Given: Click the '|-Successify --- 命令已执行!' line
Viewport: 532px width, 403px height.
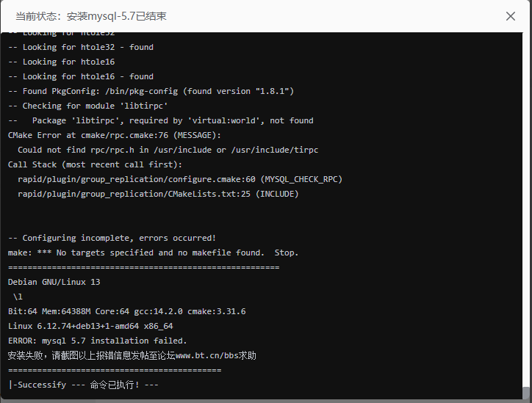Looking at the screenshot, I should tap(83, 385).
